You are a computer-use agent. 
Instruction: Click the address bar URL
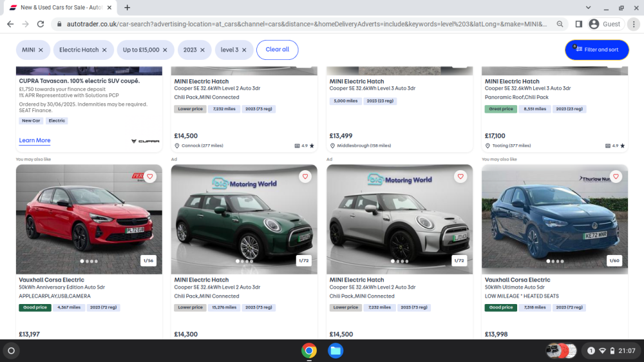[x=307, y=24]
